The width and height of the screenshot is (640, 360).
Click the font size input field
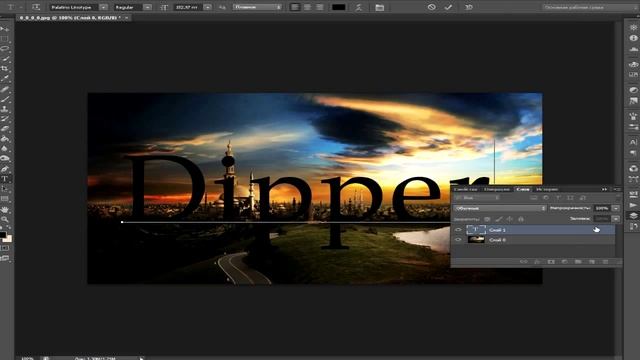[188, 7]
